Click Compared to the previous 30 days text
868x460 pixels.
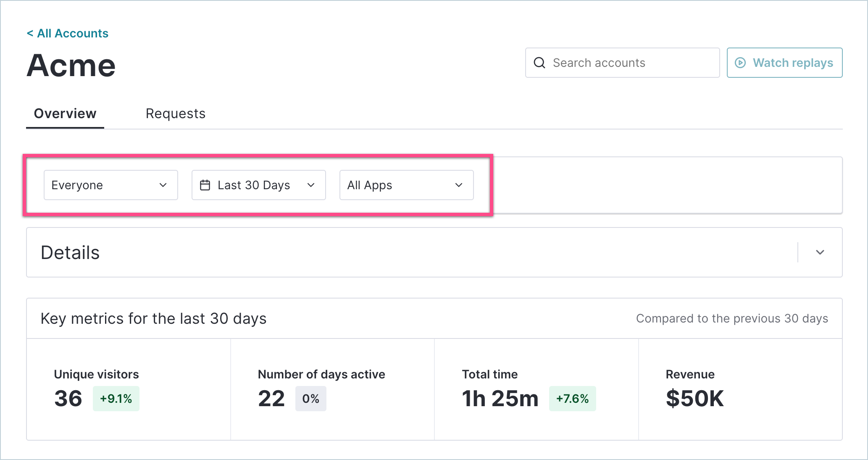(732, 319)
